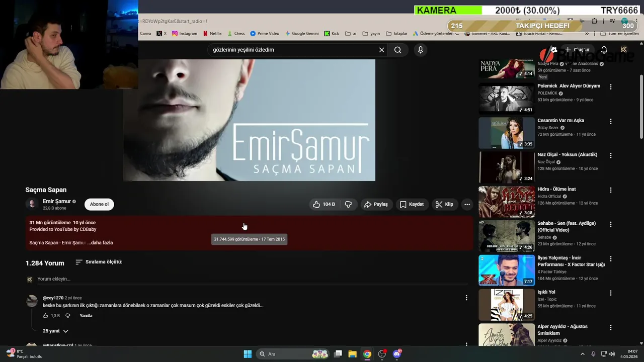The height and width of the screenshot is (362, 644).
Task: Open Prime Video bookmark
Action: click(x=265, y=34)
